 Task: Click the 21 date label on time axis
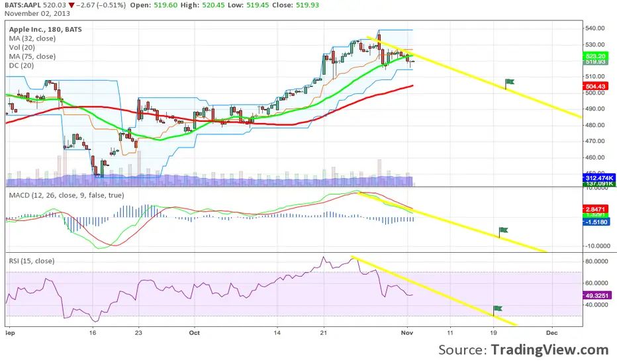[324, 333]
